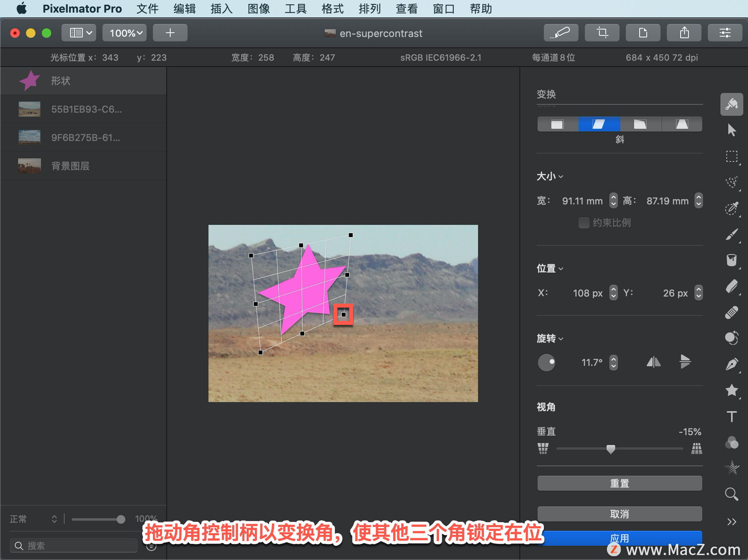Click the rotation angle dial
Image resolution: width=748 pixels, height=560 pixels.
(546, 362)
